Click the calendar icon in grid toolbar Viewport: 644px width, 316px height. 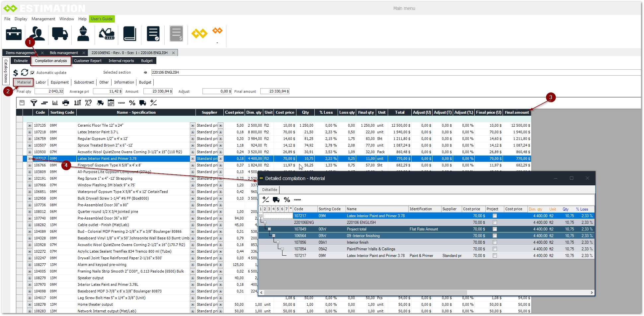[111, 103]
